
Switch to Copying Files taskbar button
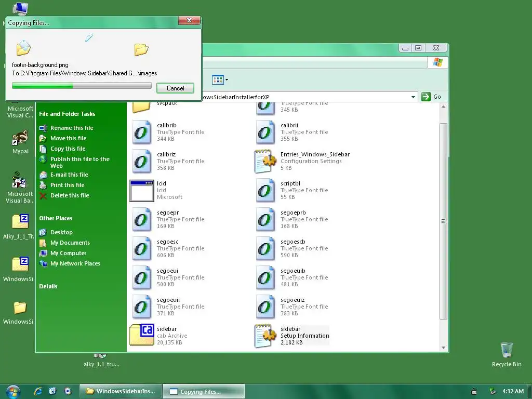pos(204,391)
